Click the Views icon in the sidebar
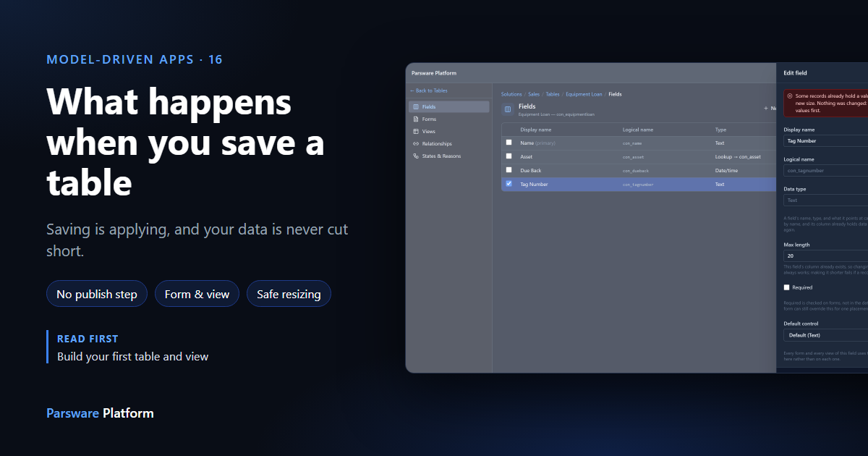This screenshot has width=868, height=456. click(414, 132)
